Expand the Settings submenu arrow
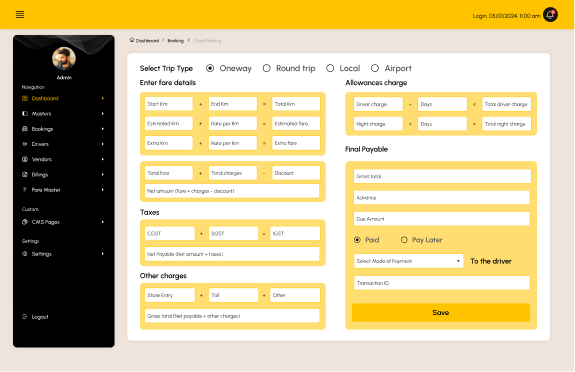This screenshot has height=372, width=575. (103, 254)
